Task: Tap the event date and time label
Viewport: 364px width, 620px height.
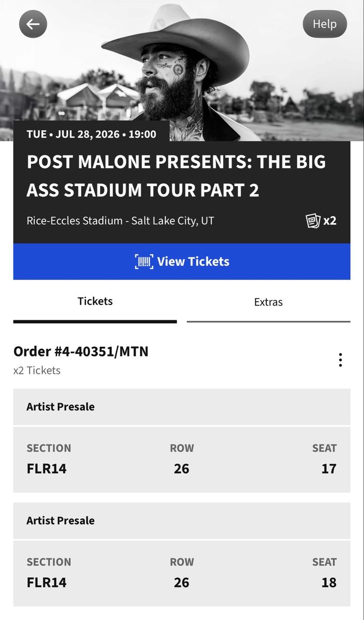Action: tap(91, 134)
